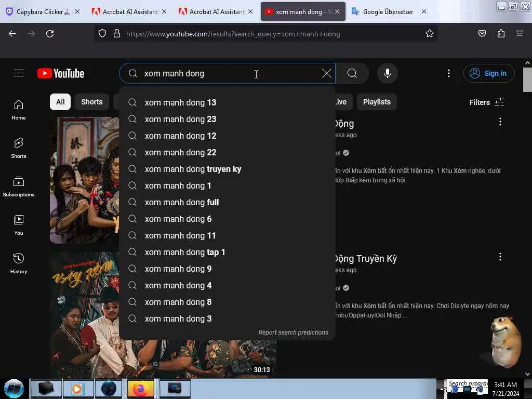
Task: Open the You section in sidebar
Action: [19, 225]
